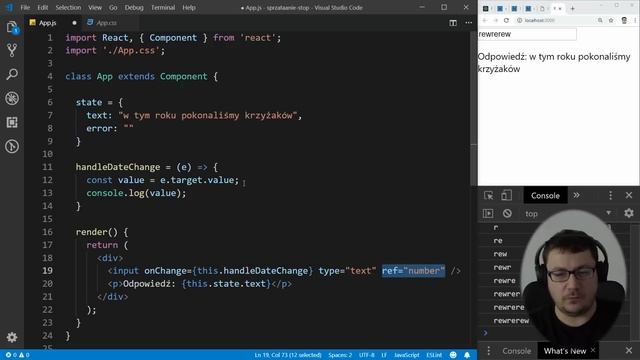This screenshot has width=640, height=360.
Task: Toggle the DevTools device toolbar
Action: (506, 196)
